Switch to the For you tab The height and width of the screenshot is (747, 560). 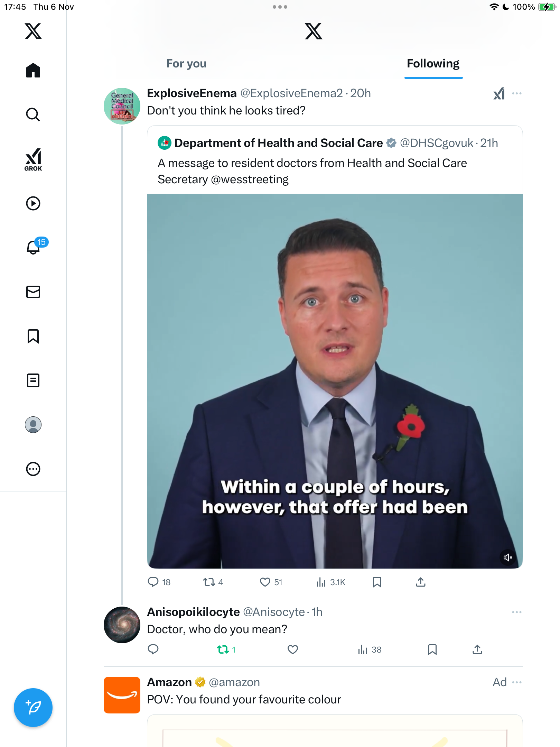(x=186, y=64)
